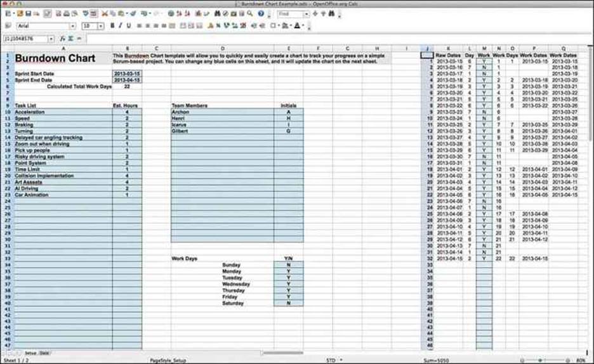Open the Font Name dropdown arrow

click(72, 26)
